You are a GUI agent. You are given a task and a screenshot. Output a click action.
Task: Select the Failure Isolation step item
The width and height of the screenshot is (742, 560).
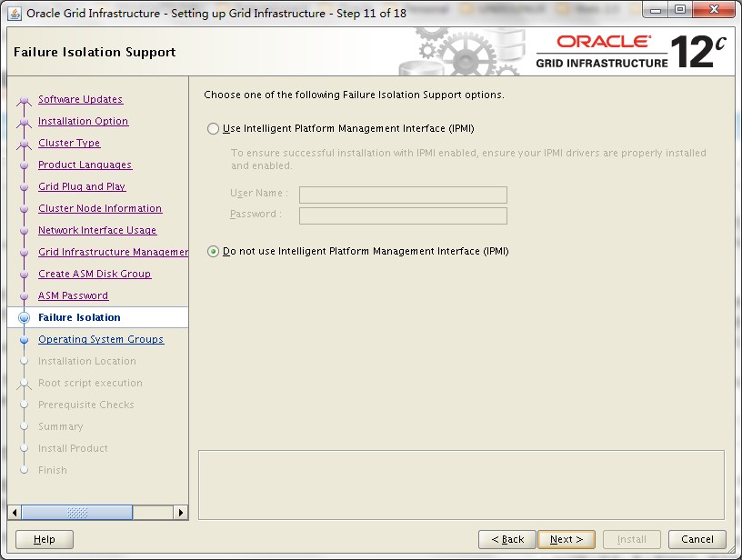(97, 317)
